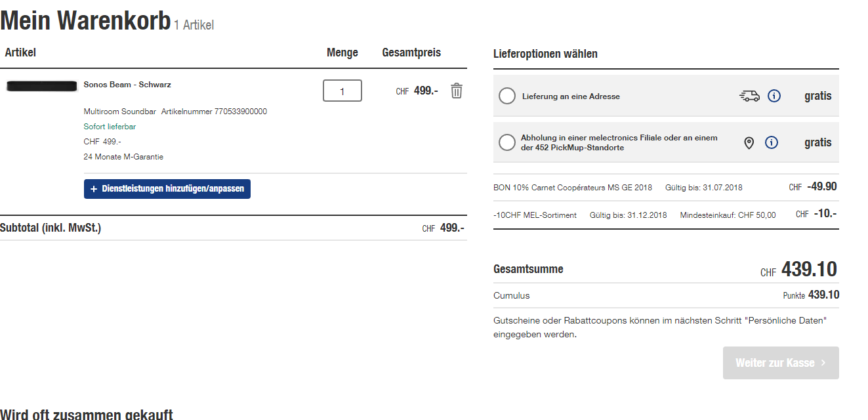Click the Cumulus Punkte value
The image size is (868, 420).
click(823, 295)
